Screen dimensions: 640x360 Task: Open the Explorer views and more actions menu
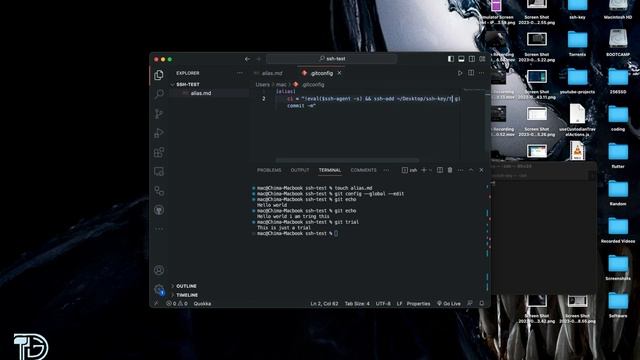240,73
